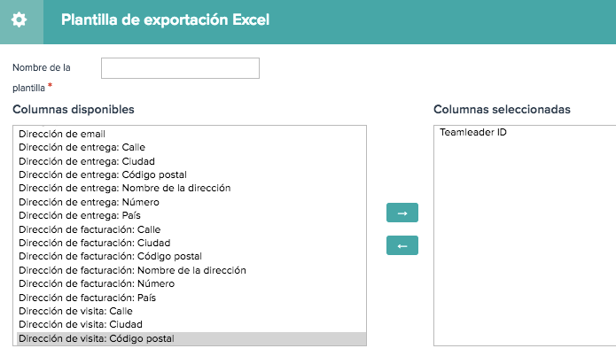Select Dirección de email in available columns
The width and height of the screenshot is (616, 364).
tap(191, 134)
